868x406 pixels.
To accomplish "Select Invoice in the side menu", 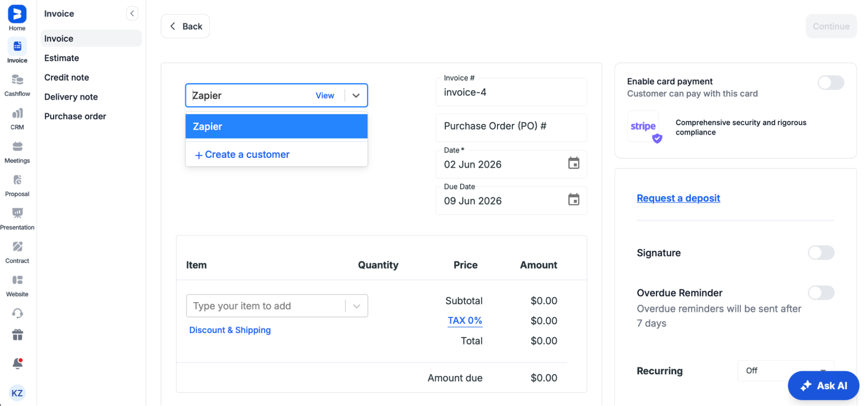I will [91, 38].
